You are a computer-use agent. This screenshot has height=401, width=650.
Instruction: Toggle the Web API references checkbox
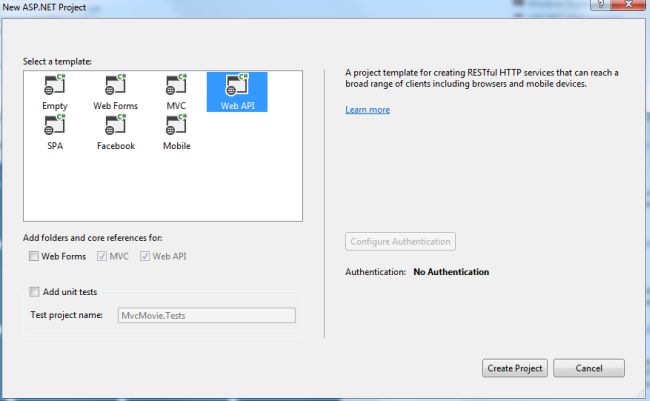pyautogui.click(x=145, y=256)
